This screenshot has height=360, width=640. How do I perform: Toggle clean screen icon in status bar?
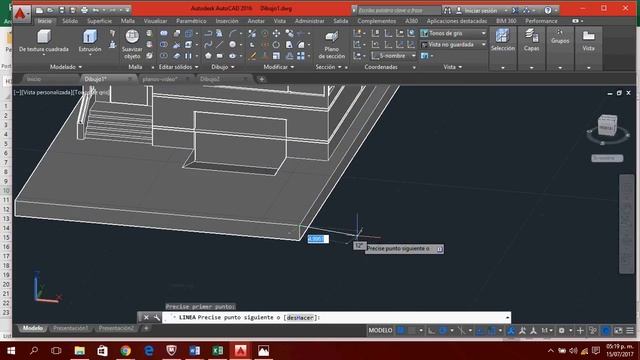click(618, 330)
